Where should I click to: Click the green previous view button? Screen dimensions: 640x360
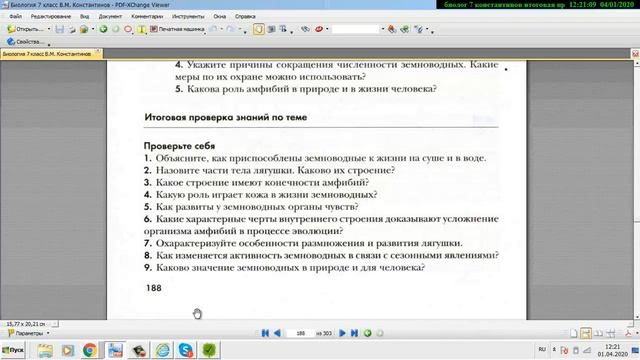pyautogui.click(x=368, y=333)
